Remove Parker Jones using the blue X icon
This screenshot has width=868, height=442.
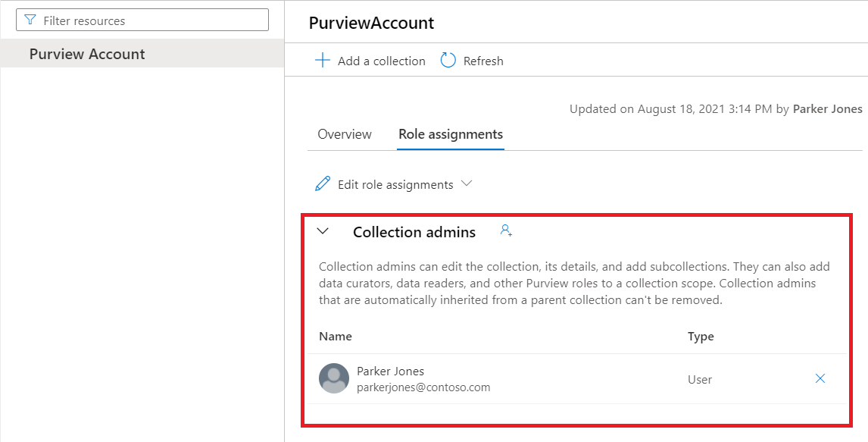coord(820,379)
